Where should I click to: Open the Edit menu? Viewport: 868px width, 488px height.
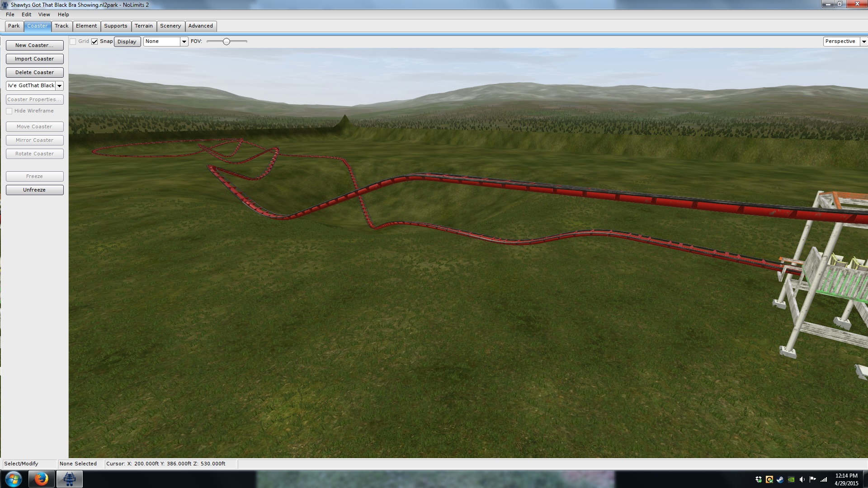(26, 14)
